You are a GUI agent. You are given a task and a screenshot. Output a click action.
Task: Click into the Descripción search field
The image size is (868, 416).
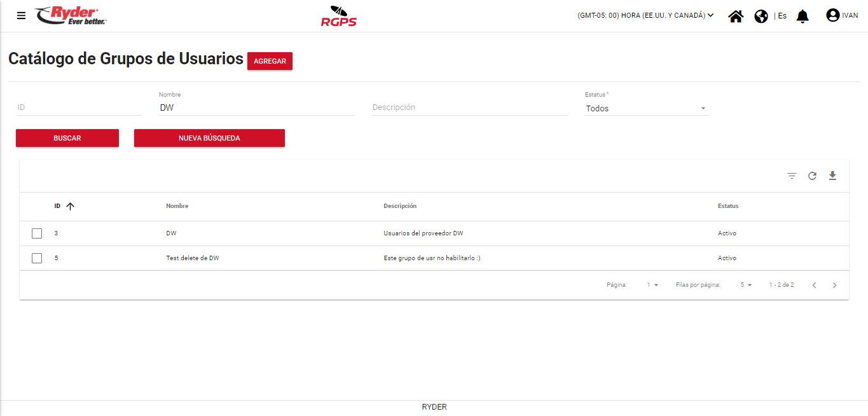[469, 107]
